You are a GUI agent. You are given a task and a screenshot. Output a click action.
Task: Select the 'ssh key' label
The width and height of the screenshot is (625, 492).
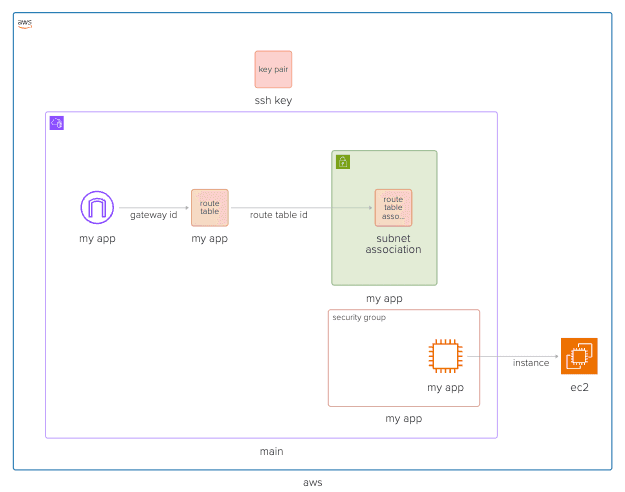pyautogui.click(x=273, y=101)
